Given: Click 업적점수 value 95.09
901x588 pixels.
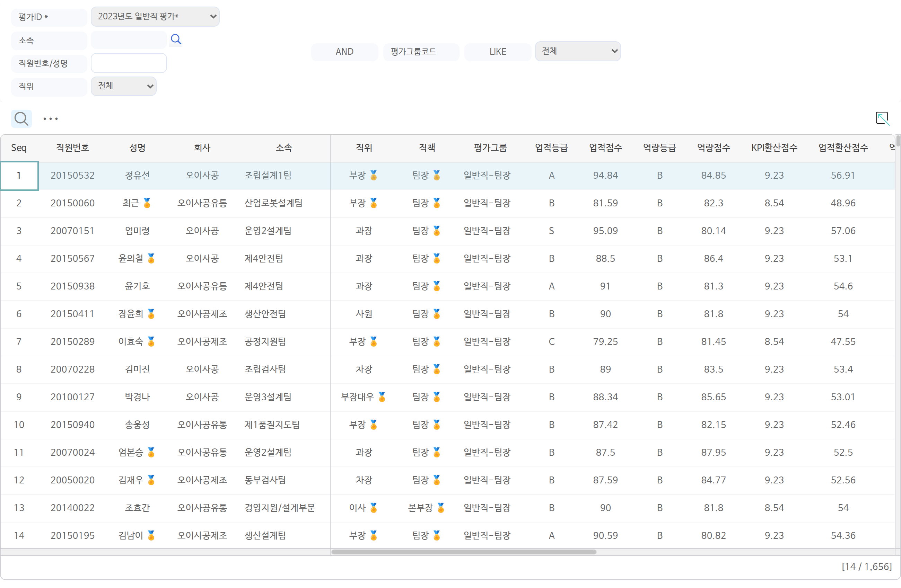Looking at the screenshot, I should coord(605,231).
